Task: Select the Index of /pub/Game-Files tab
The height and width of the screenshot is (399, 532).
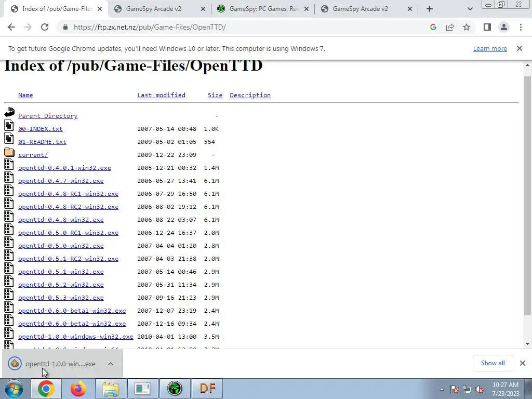Action: (x=57, y=9)
